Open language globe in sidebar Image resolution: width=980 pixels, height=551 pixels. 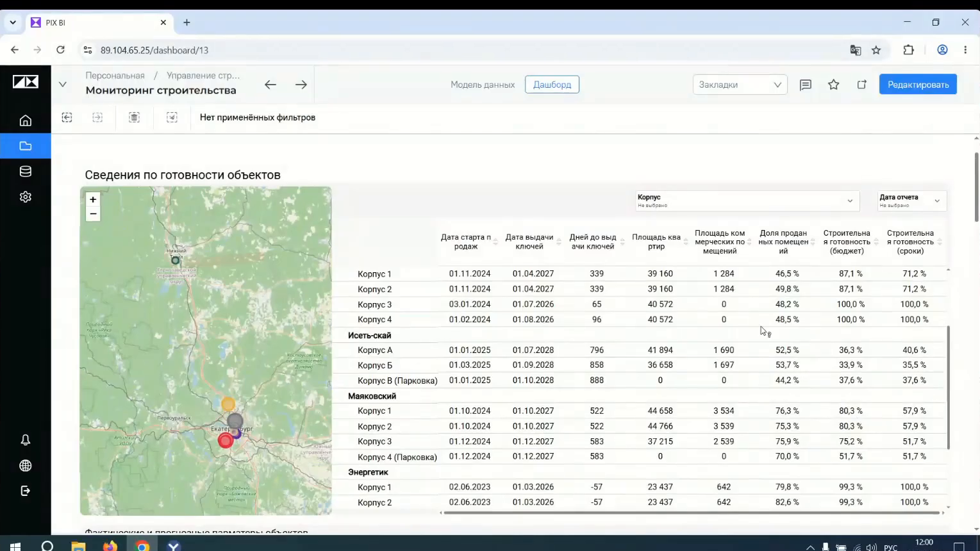[x=26, y=466]
